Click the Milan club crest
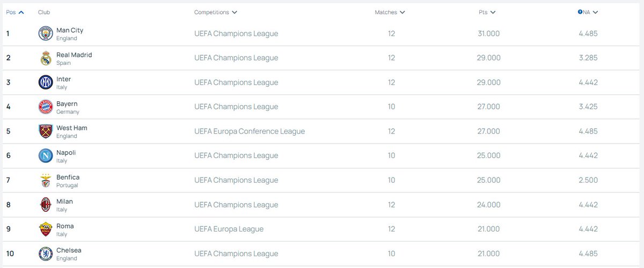Image resolution: width=644 pixels, height=268 pixels. click(46, 205)
